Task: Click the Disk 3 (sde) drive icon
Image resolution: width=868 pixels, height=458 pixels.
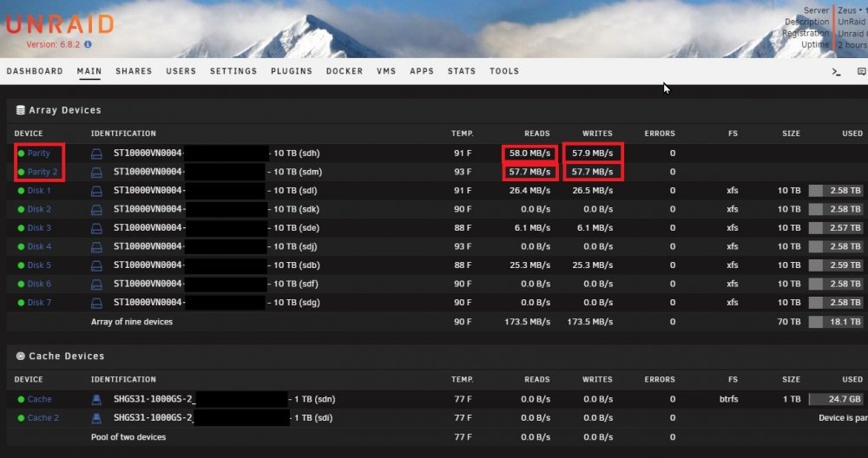Action: [x=97, y=228]
